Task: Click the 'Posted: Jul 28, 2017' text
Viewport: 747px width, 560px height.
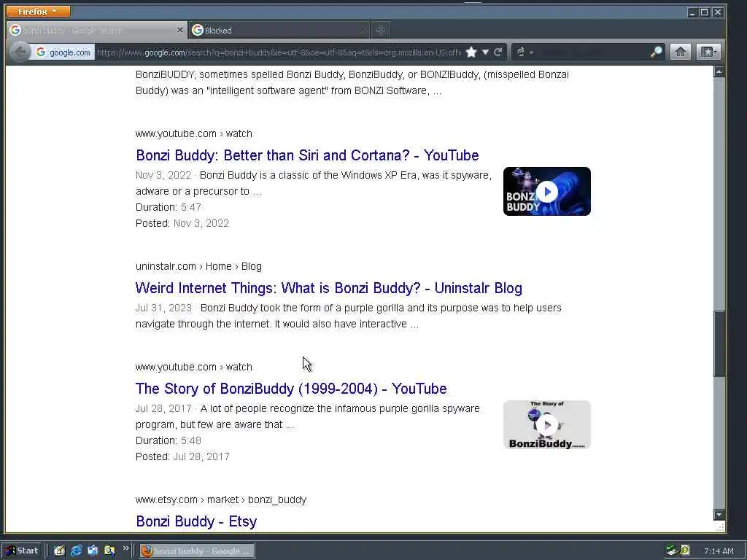Action: [182, 456]
